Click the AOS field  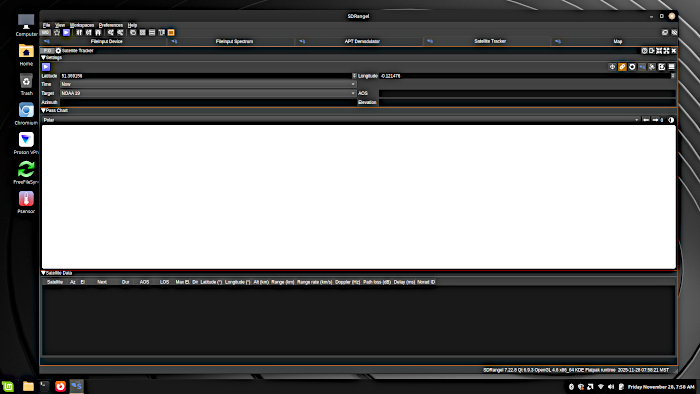coord(527,93)
